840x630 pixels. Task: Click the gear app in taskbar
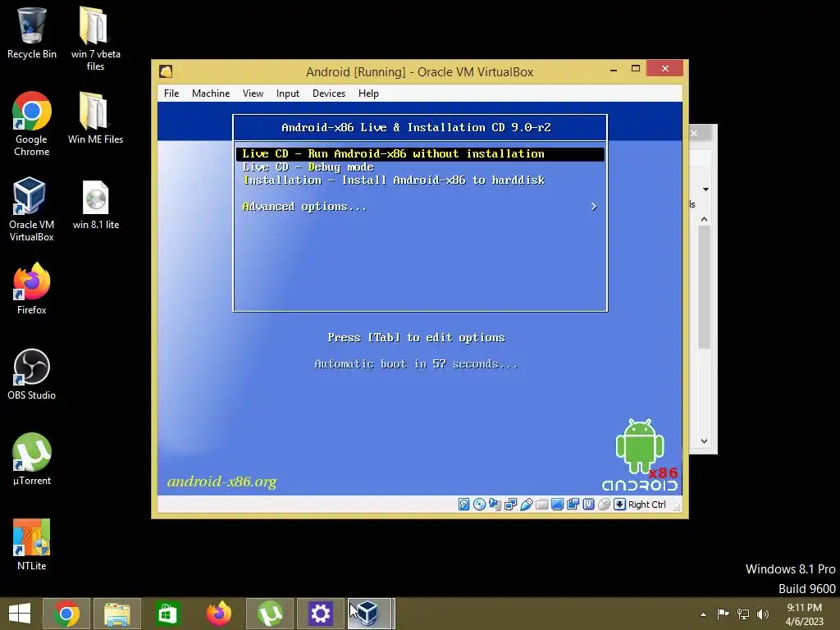[x=321, y=614]
